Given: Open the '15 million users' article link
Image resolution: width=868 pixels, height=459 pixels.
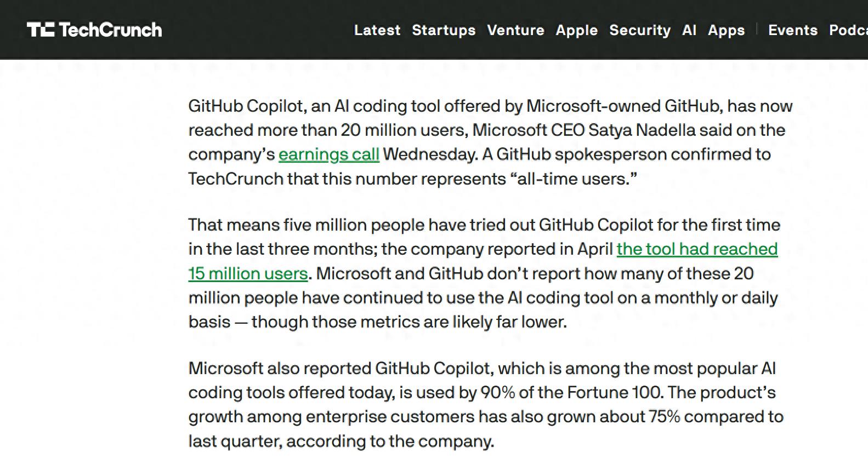Looking at the screenshot, I should [x=247, y=273].
